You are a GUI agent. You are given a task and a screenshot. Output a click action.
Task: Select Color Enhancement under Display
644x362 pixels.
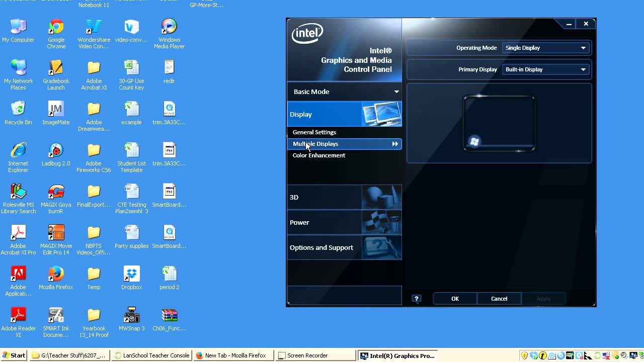319,155
